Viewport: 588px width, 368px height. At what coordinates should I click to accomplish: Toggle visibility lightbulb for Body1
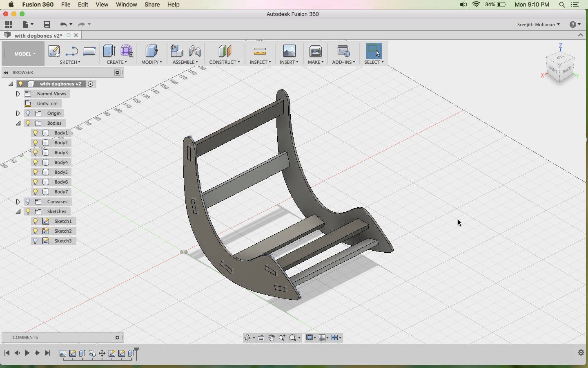coord(36,133)
